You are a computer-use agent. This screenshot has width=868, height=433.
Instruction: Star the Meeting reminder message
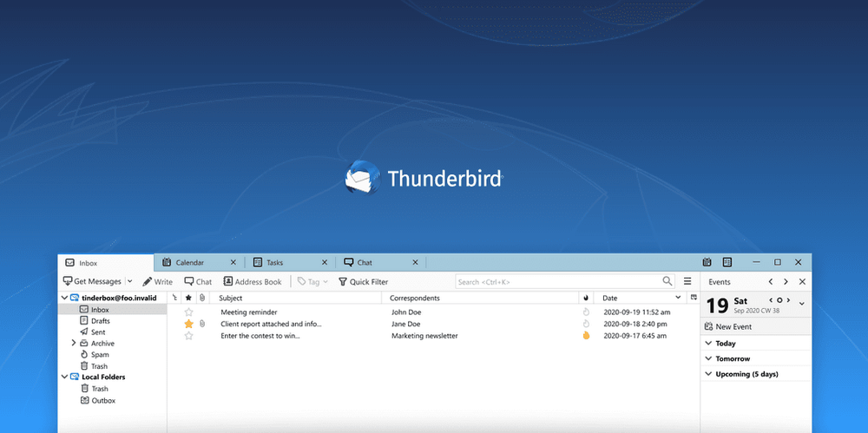point(188,312)
